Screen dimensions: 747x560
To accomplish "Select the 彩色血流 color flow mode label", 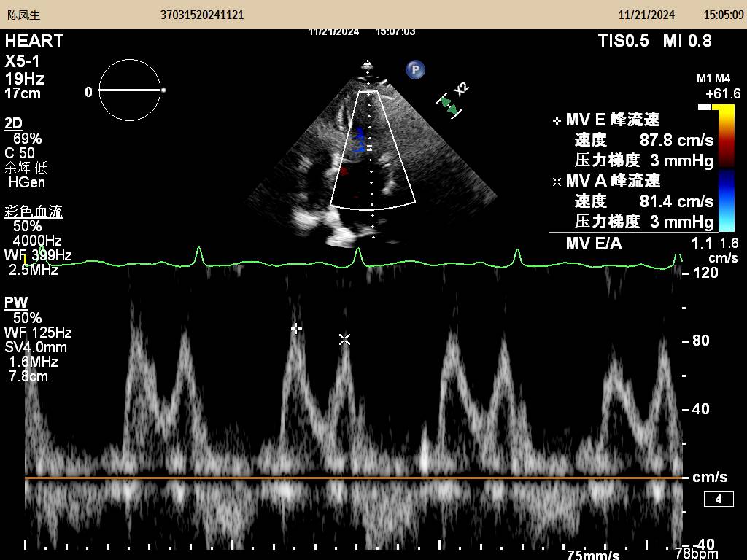I will click(34, 212).
